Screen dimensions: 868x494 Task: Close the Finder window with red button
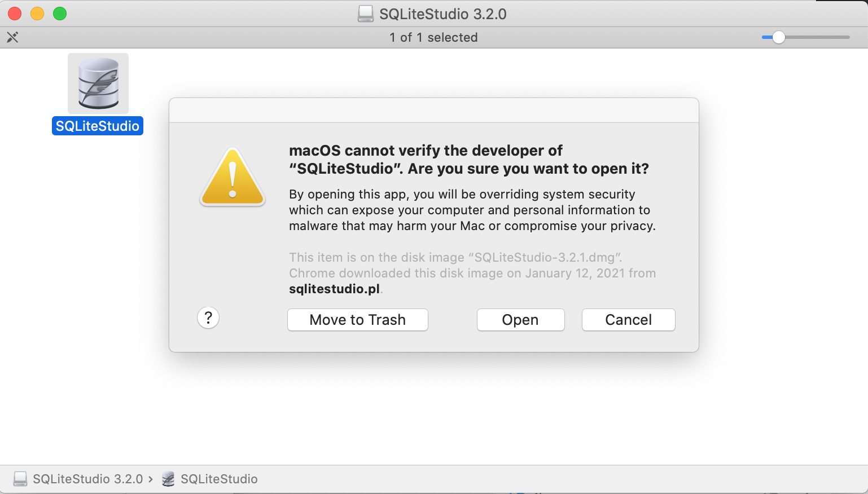click(15, 14)
